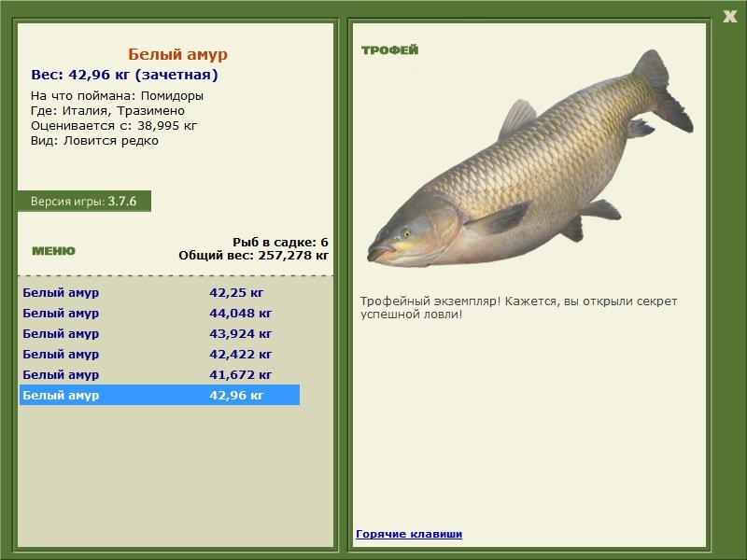Open the Горячие клавиши link

409,534
